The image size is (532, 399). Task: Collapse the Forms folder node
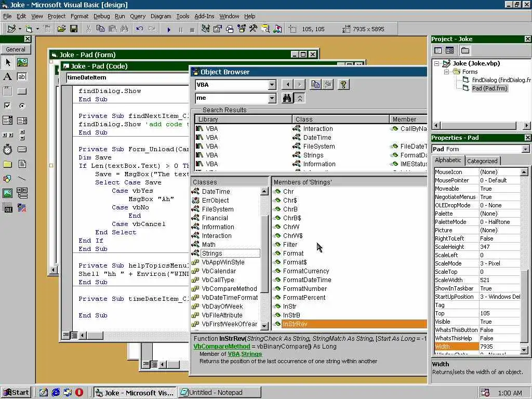click(447, 72)
